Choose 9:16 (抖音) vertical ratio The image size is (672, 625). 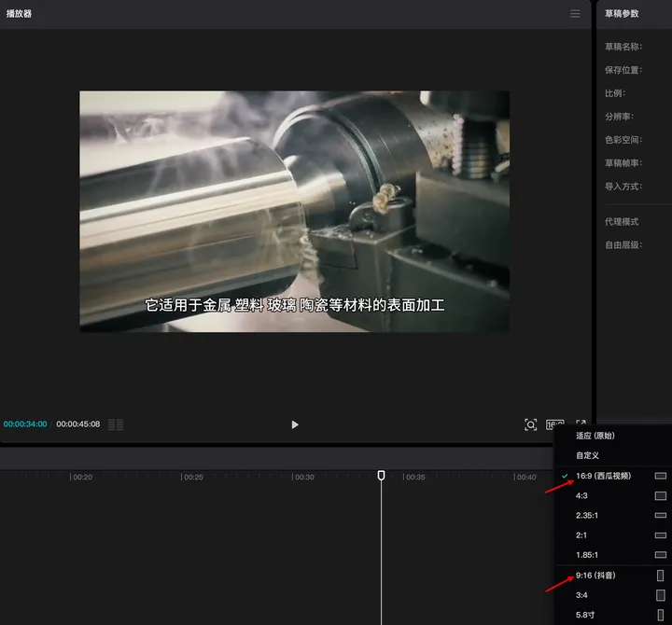pyautogui.click(x=595, y=576)
